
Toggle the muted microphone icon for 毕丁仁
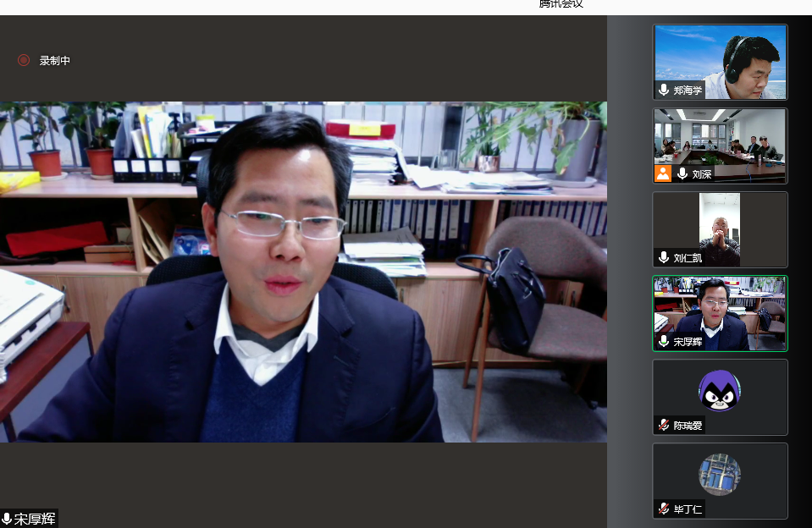tap(664, 509)
